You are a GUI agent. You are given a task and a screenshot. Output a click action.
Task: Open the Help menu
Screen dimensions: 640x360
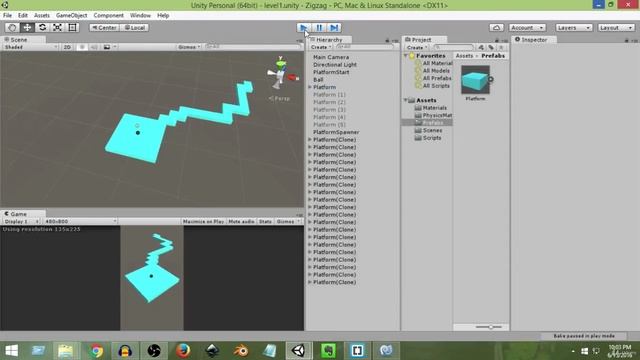tap(163, 15)
